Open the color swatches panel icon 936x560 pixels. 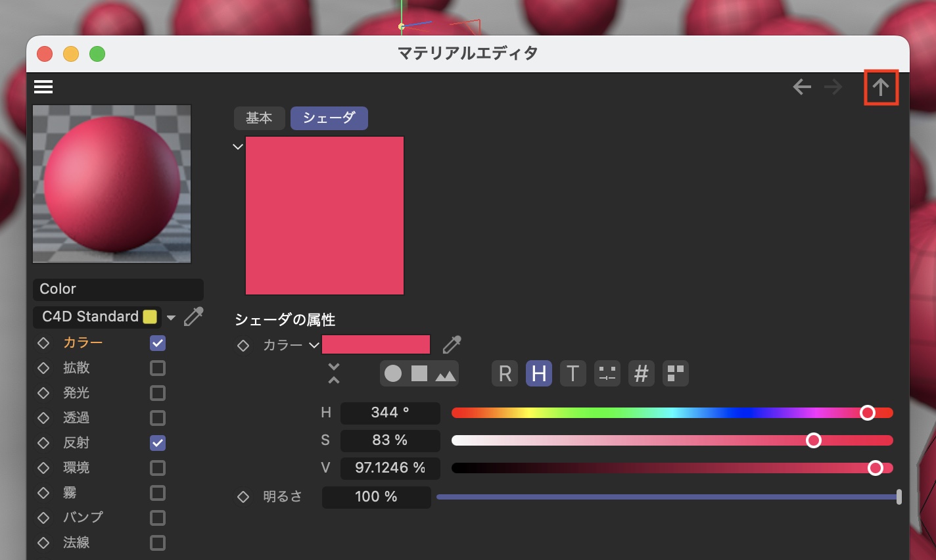[x=675, y=374]
